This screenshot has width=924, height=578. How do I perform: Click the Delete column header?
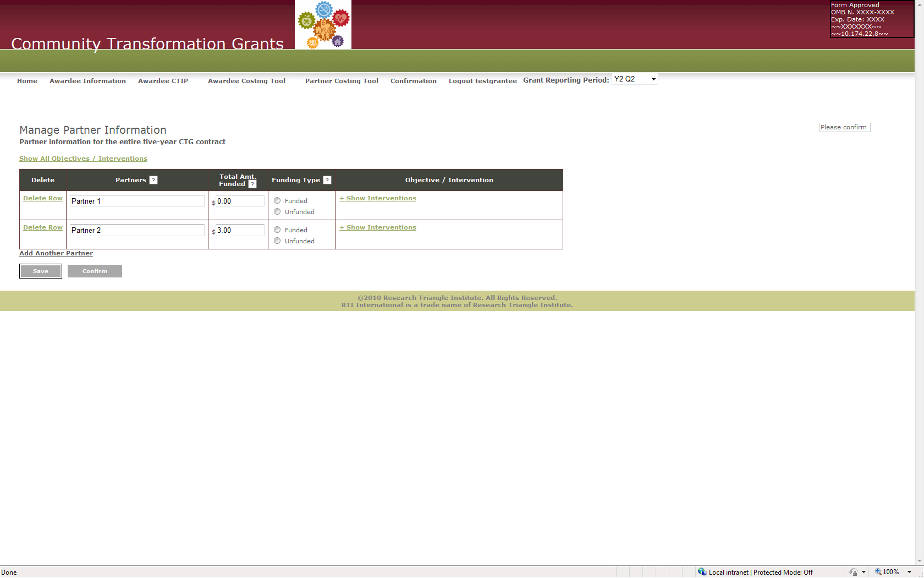tap(43, 180)
